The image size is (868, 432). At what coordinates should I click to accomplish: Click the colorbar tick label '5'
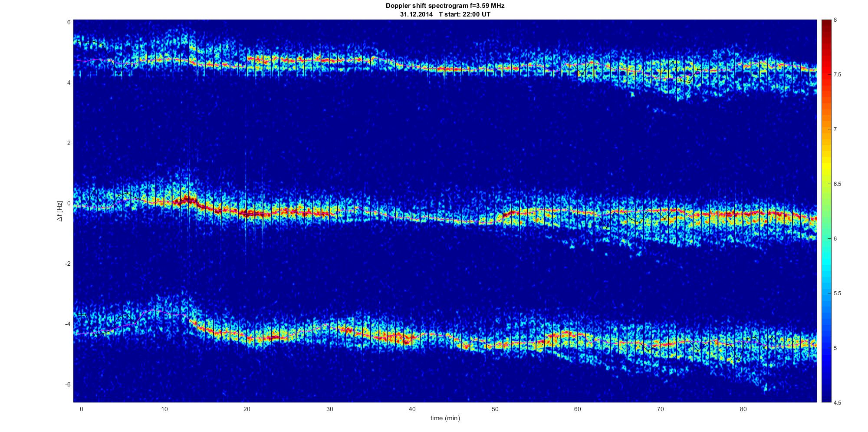tap(835, 348)
